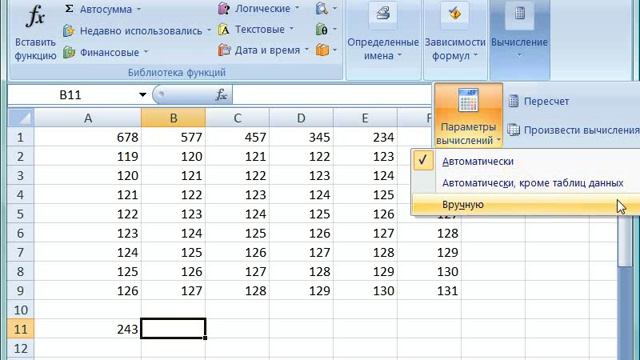Screen dimensions: 640x360
Task: Select row 10 header
Action: [20, 310]
